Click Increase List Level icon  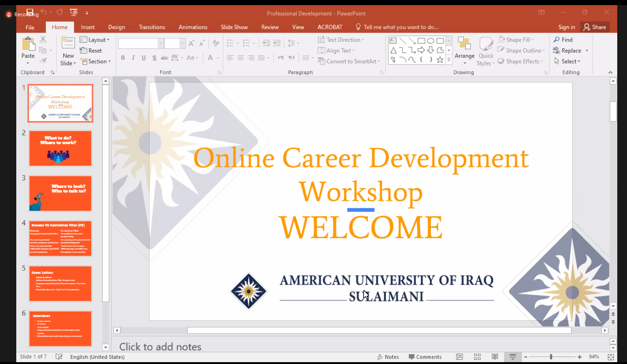click(x=277, y=43)
